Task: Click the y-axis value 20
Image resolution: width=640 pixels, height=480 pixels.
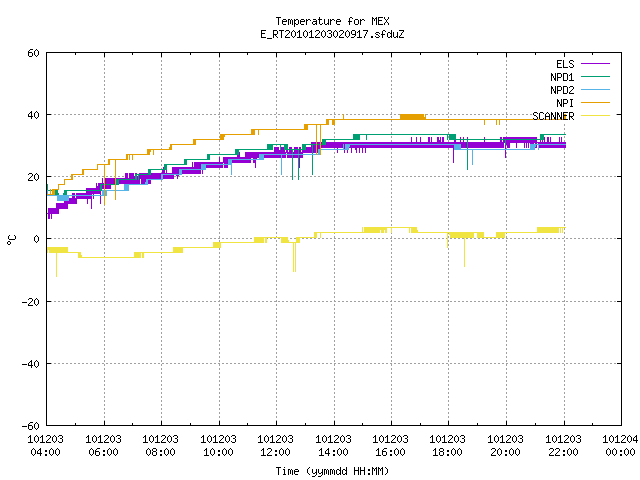Action: (x=33, y=177)
